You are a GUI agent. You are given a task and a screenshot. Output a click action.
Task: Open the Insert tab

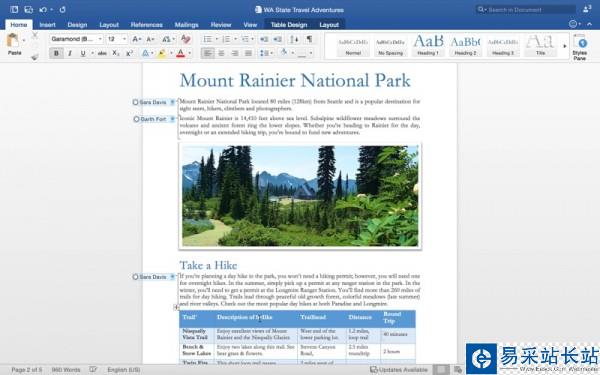coord(47,24)
